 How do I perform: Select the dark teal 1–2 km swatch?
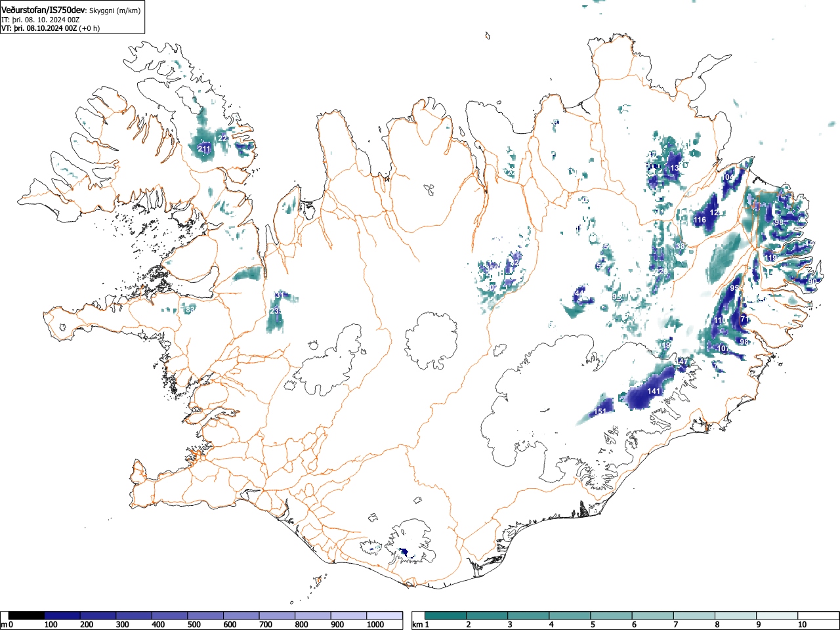446,616
